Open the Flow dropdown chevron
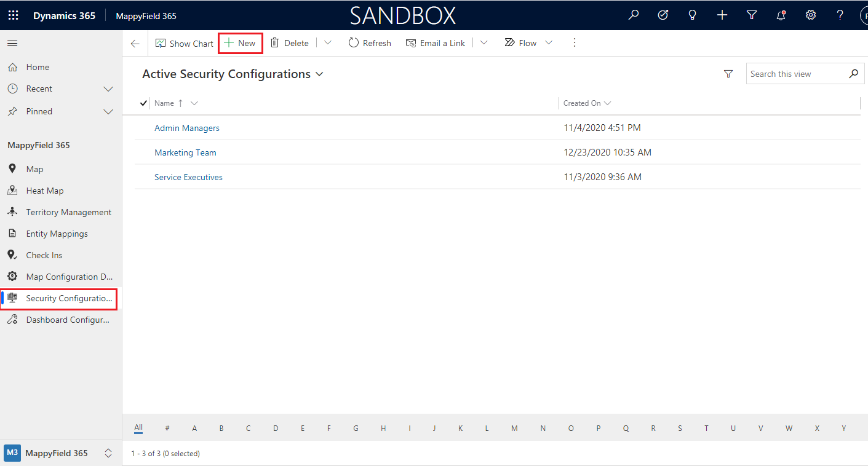The height and width of the screenshot is (466, 868). point(549,43)
